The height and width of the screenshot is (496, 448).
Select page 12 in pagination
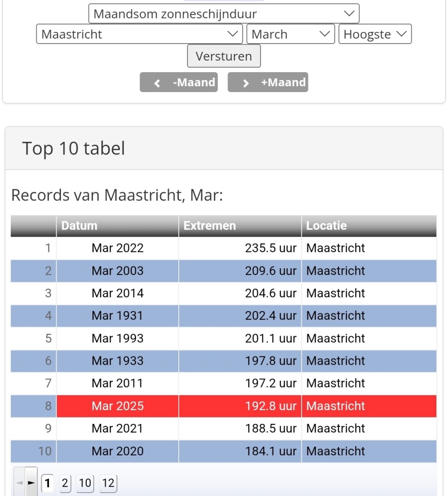click(108, 483)
